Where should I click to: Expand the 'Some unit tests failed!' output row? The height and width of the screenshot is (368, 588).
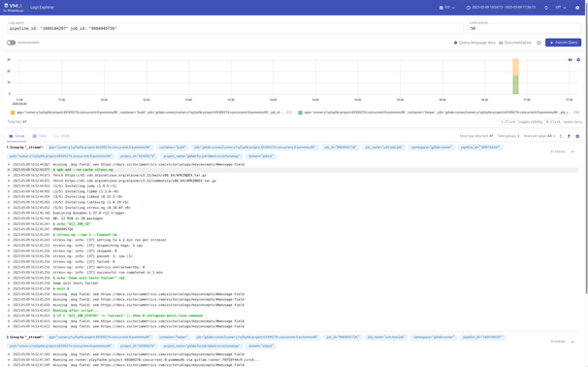[x=293, y=284]
